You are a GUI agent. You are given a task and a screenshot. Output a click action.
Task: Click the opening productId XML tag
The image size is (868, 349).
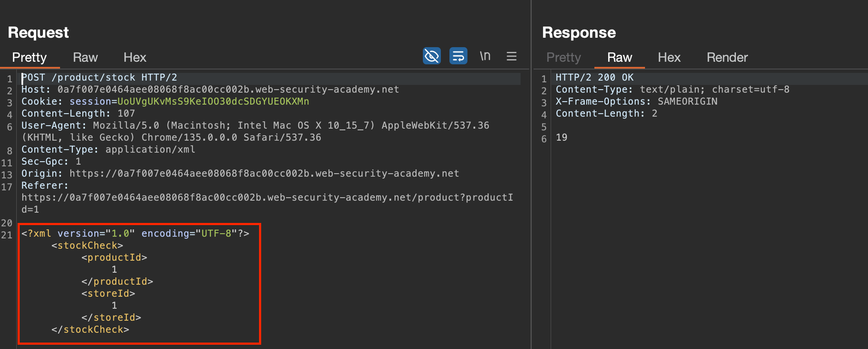pos(114,258)
